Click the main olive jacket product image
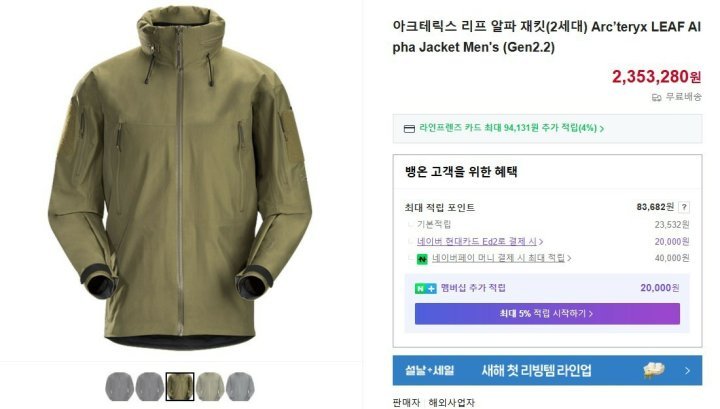The width and height of the screenshot is (720, 409). 180,177
